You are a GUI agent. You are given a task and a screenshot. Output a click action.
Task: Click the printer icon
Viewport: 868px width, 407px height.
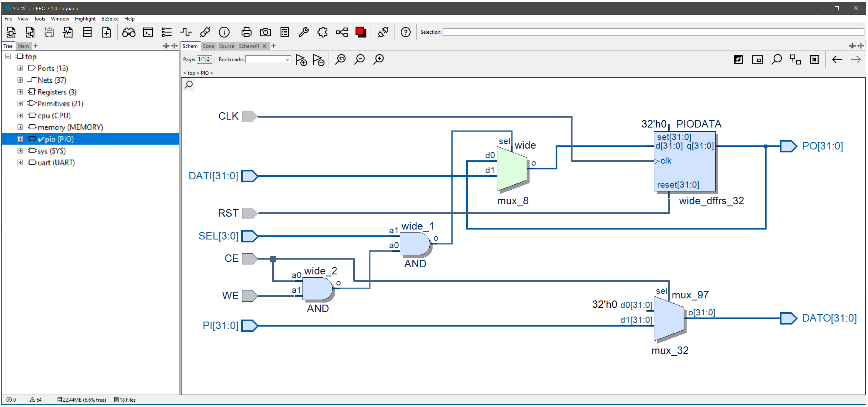(x=246, y=32)
